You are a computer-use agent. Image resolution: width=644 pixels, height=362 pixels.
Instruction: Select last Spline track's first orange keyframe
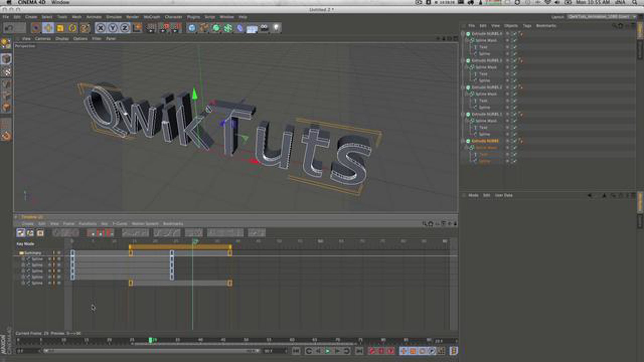pos(131,283)
